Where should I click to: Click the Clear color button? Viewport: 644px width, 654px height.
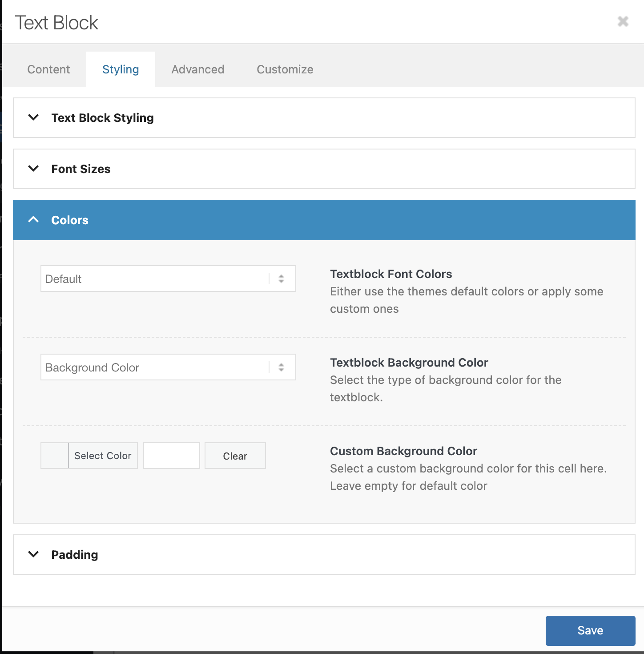pos(235,456)
